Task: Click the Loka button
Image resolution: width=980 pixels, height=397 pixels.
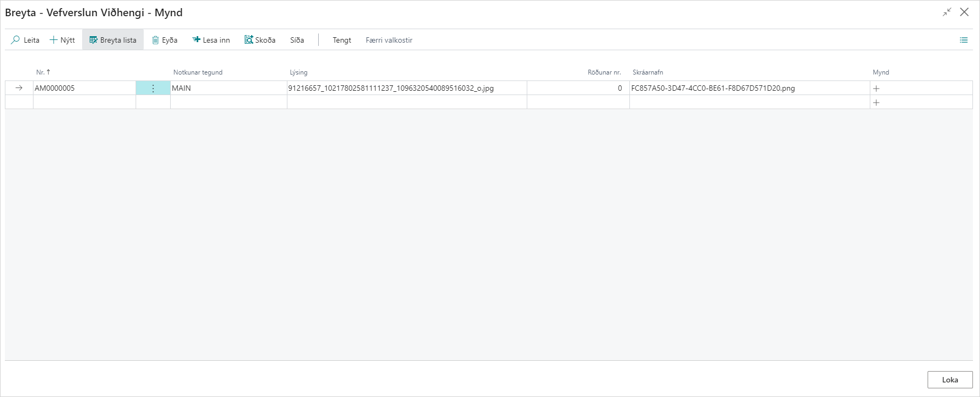Action: (x=950, y=380)
